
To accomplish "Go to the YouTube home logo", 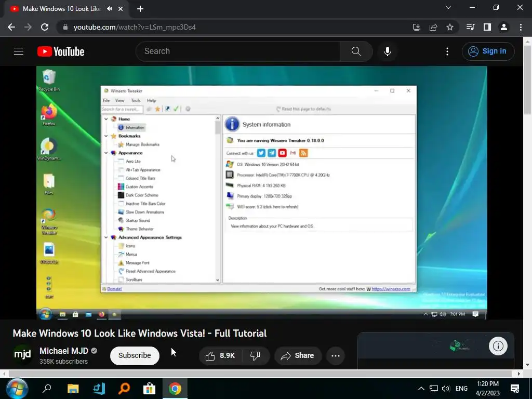I will (x=61, y=51).
